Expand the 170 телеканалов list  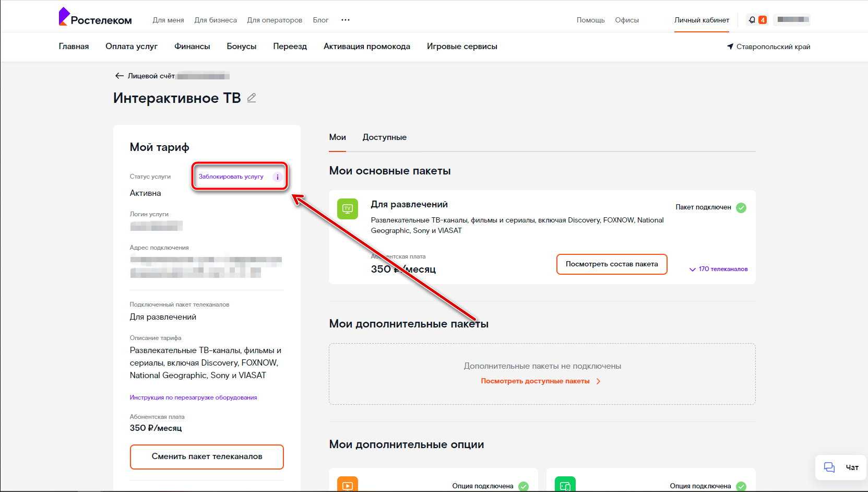pyautogui.click(x=719, y=269)
